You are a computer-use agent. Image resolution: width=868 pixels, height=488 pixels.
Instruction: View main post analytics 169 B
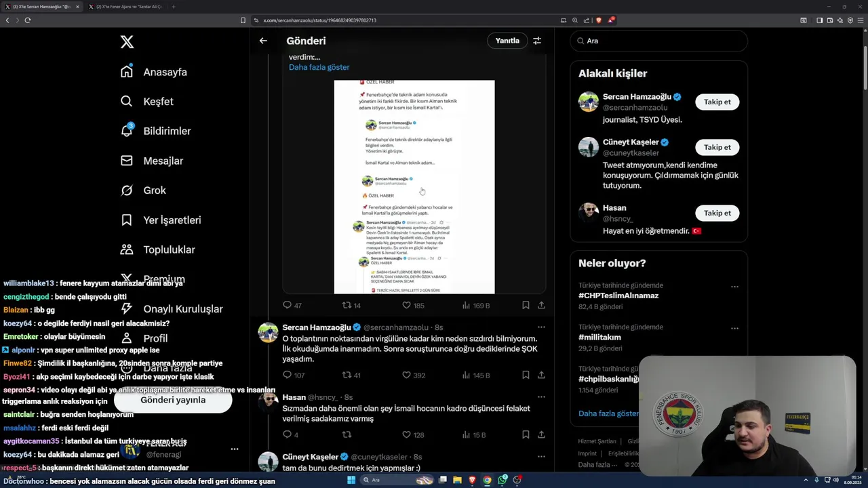pos(475,306)
